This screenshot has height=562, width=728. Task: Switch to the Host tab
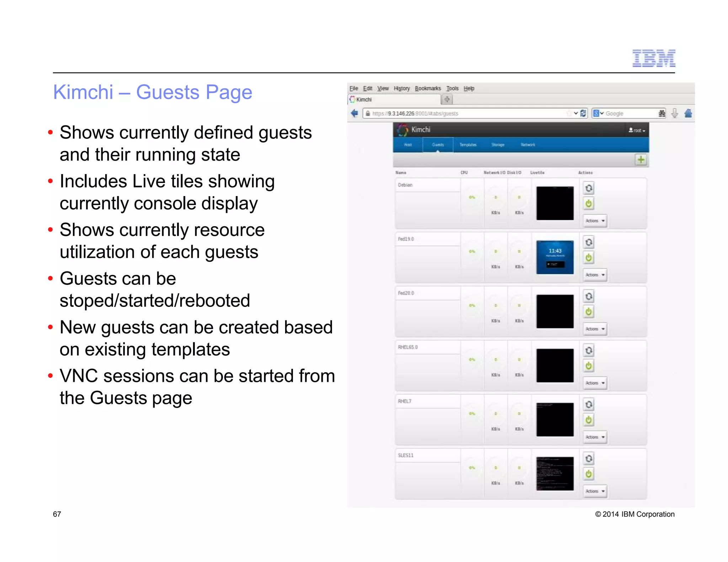tap(408, 145)
